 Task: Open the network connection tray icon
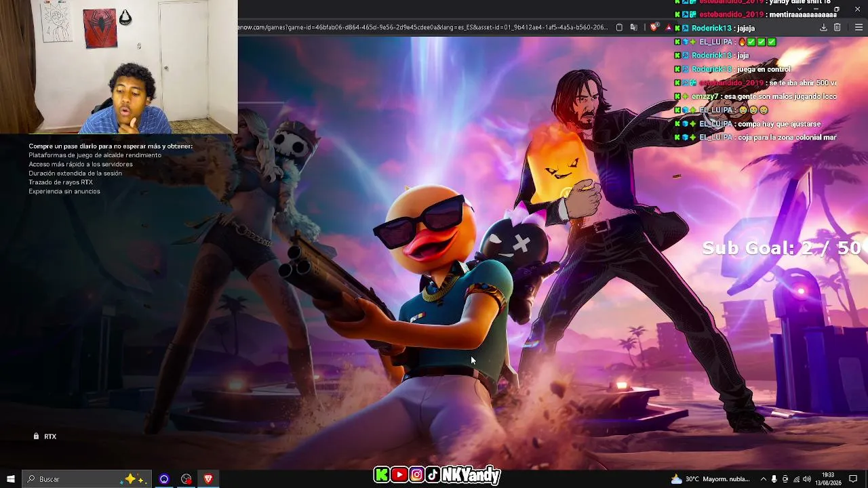pos(796,479)
